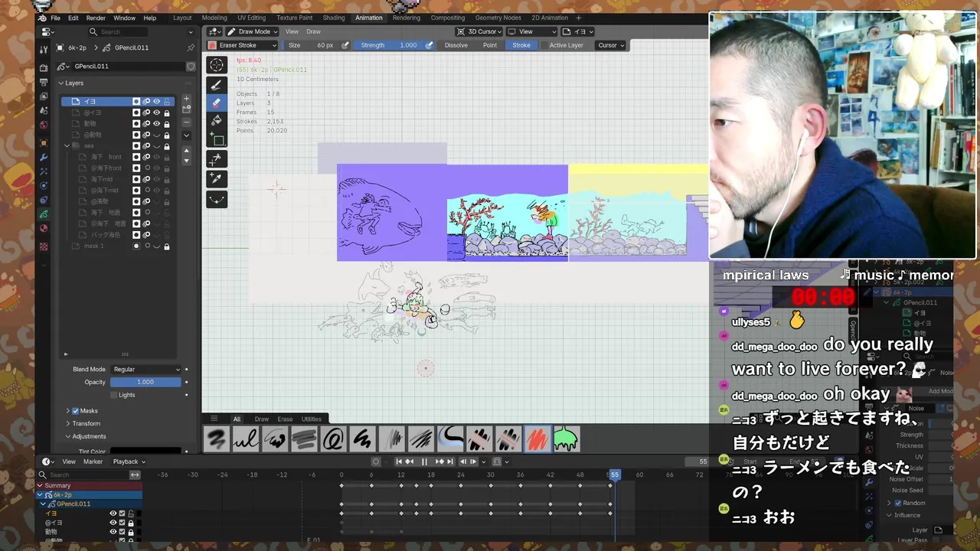Open the Output properties tab
980x551 pixels.
click(44, 82)
